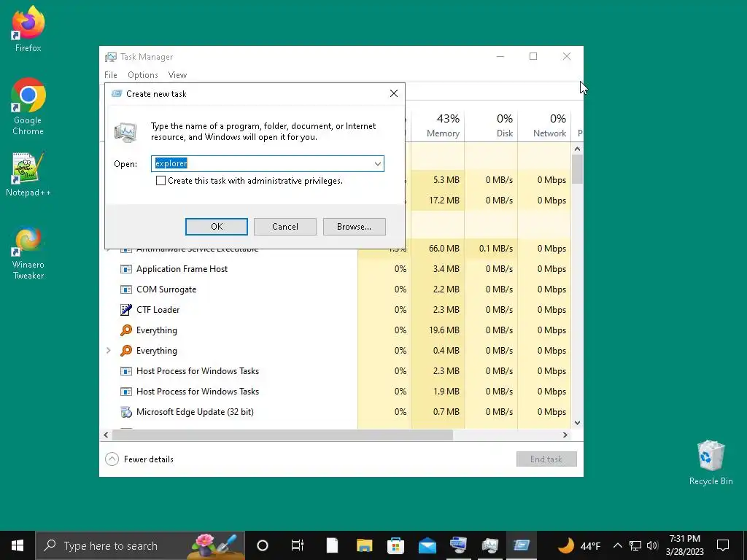747x560 pixels.
Task: Open Task Manager View menu
Action: pos(177,75)
